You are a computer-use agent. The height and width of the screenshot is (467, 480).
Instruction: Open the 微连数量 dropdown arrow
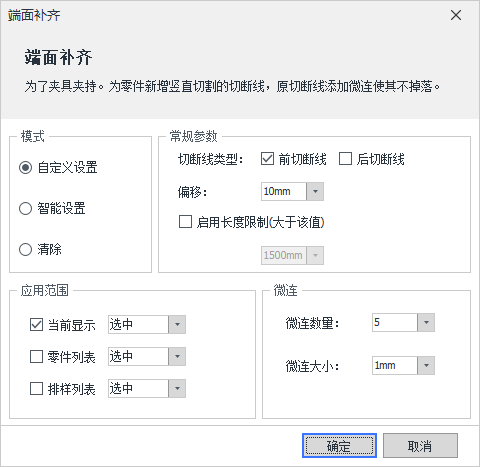426,322
